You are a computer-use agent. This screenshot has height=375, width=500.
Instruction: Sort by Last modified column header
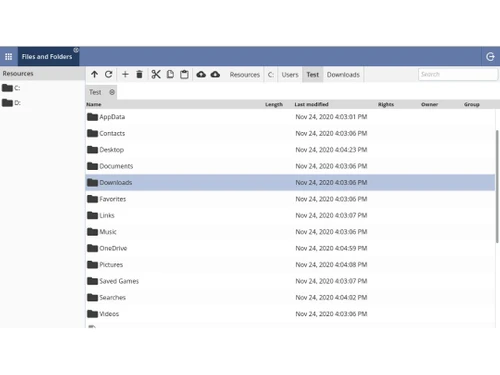(311, 104)
